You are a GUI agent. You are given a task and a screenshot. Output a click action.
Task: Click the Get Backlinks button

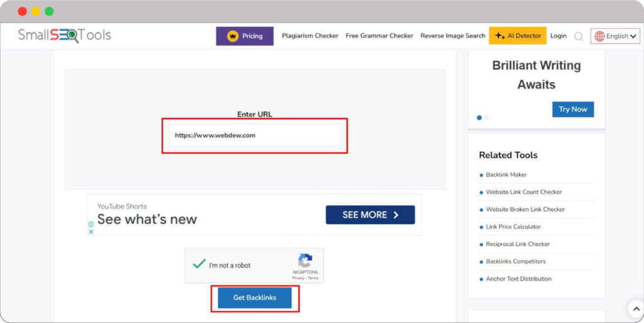[x=255, y=298]
